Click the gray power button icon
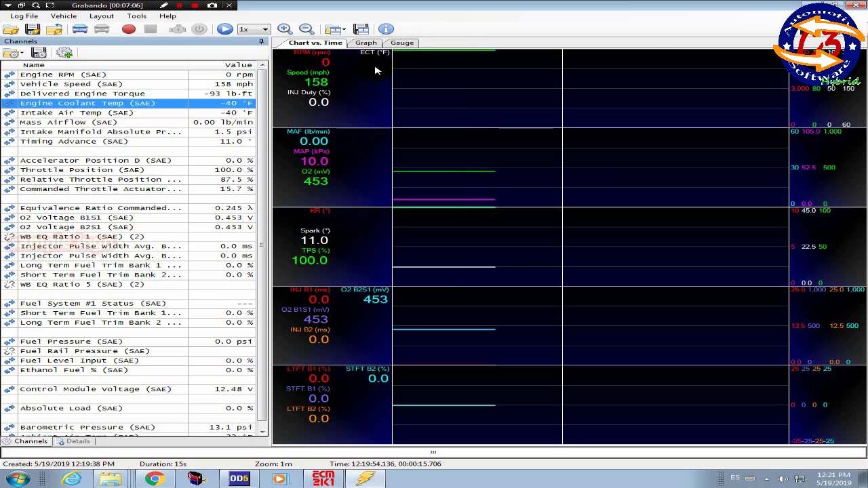The image size is (868, 488). [199, 29]
